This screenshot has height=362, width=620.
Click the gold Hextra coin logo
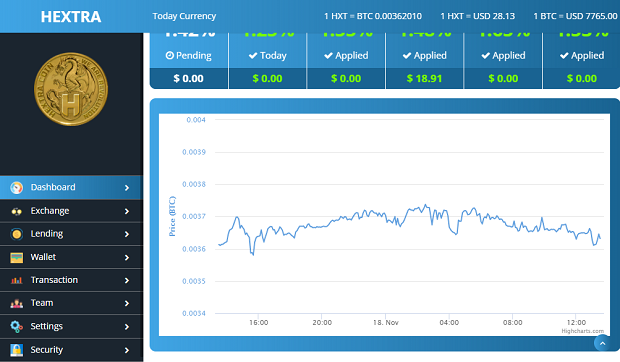click(x=71, y=89)
